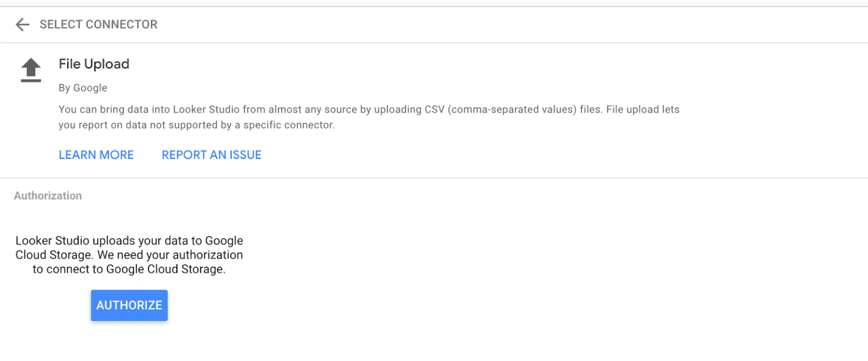Report an issue with the File Upload connector
Viewport: 868px width, 361px height.
pyautogui.click(x=211, y=155)
